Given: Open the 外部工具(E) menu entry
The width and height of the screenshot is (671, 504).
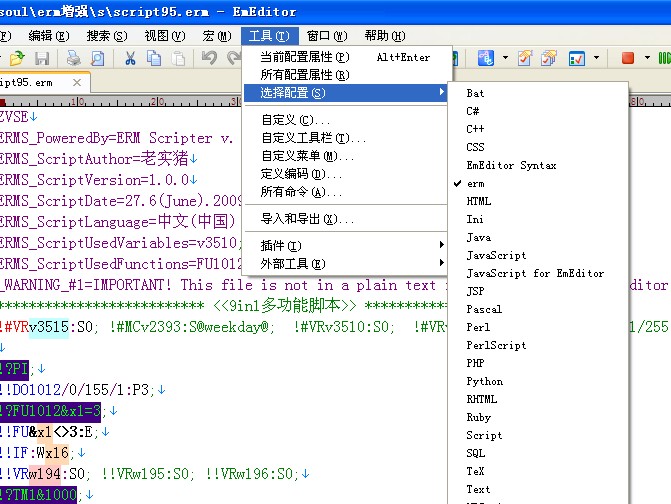Looking at the screenshot, I should 345,264.
